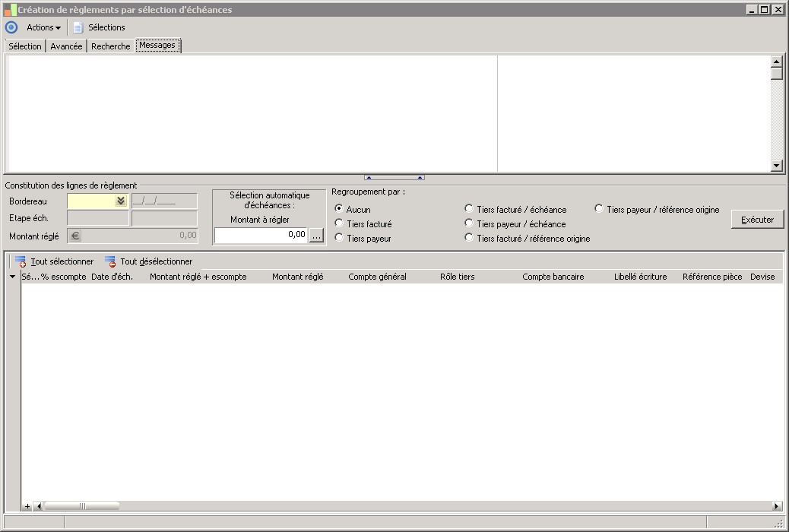
Task: Switch to the Sélection tab
Action: pyautogui.click(x=24, y=46)
